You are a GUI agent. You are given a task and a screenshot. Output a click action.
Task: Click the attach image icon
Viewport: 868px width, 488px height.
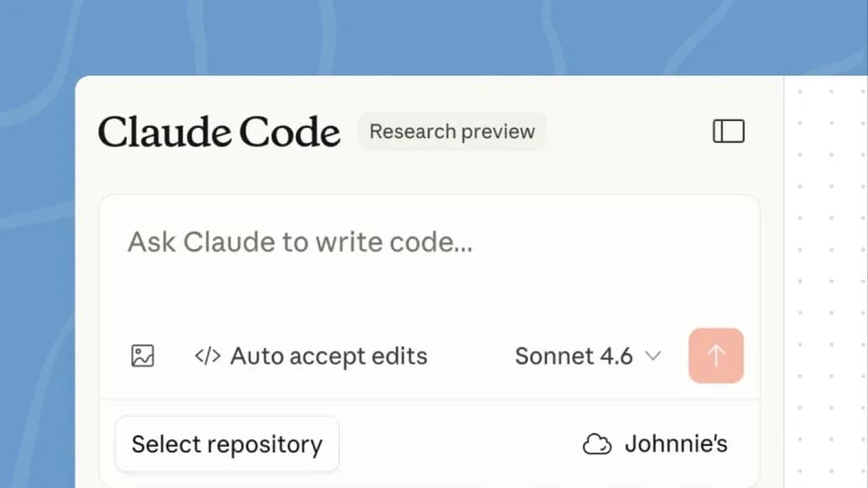tap(143, 356)
